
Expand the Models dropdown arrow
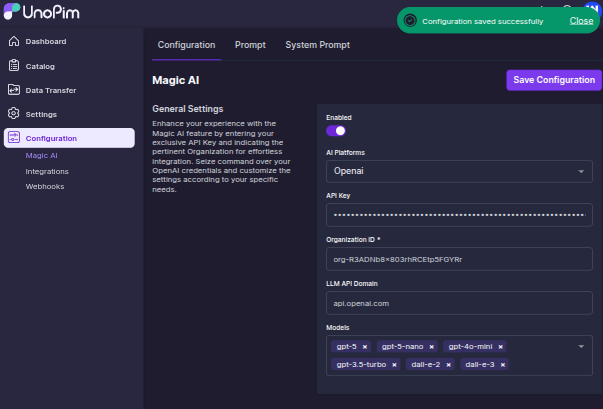(582, 347)
